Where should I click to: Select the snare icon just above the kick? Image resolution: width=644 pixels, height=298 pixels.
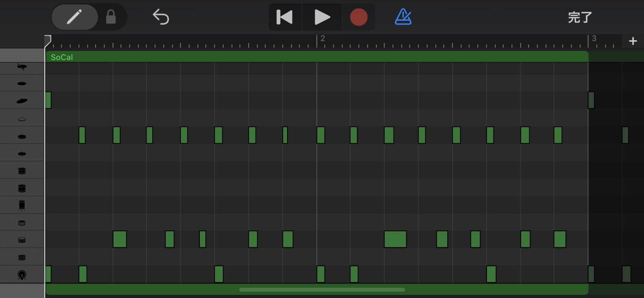point(22,257)
